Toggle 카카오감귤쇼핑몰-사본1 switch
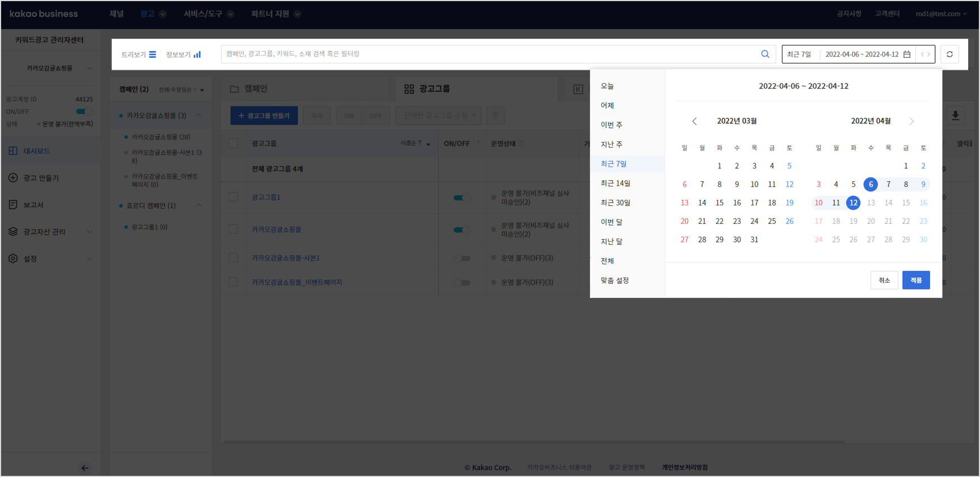 tap(461, 258)
